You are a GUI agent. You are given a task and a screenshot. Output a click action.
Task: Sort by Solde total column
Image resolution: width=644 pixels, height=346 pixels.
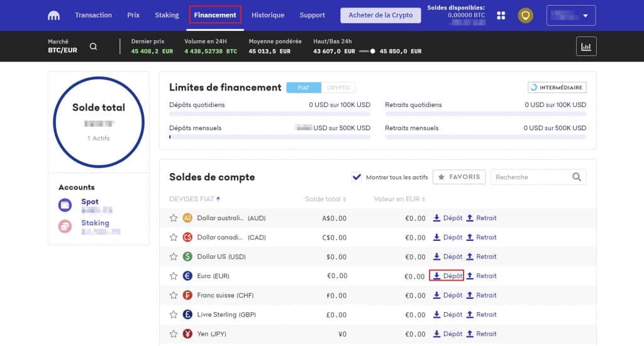[325, 199]
